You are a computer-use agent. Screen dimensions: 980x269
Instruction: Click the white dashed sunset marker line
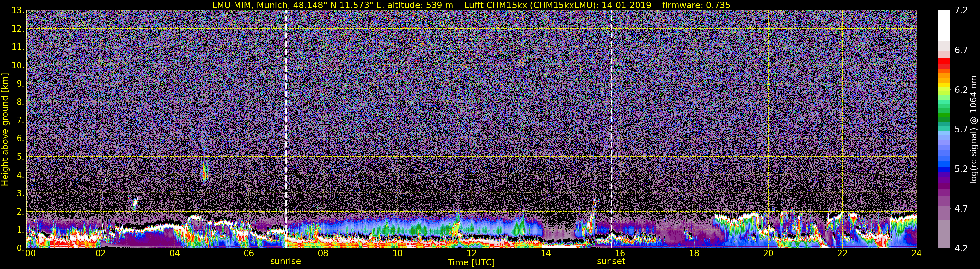click(x=611, y=129)
